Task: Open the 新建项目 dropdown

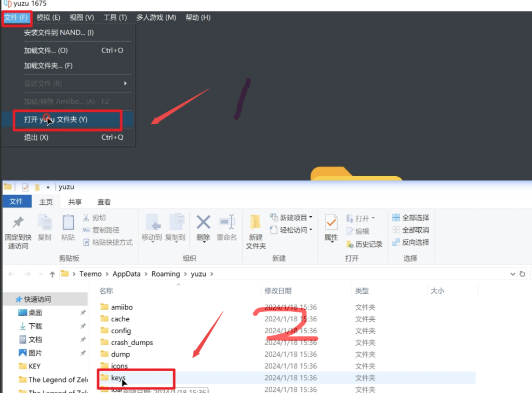Action: pyautogui.click(x=291, y=217)
